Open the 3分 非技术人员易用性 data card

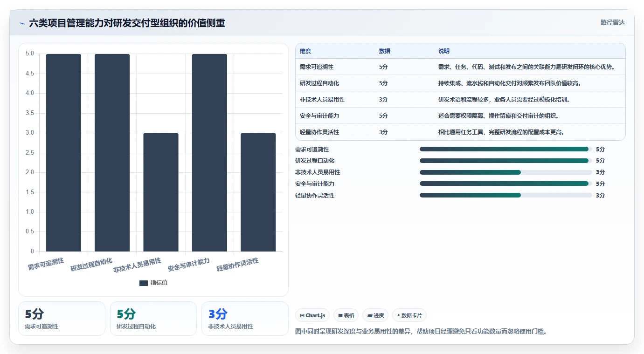coord(245,319)
